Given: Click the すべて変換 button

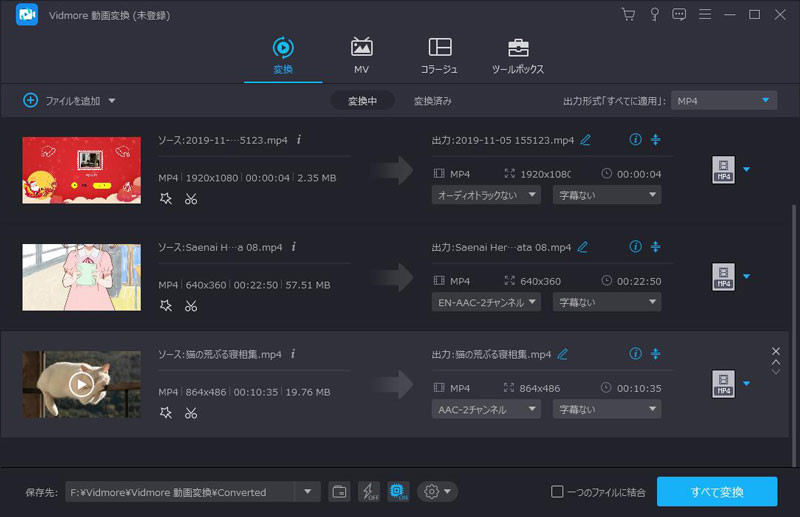Looking at the screenshot, I should tap(716, 491).
